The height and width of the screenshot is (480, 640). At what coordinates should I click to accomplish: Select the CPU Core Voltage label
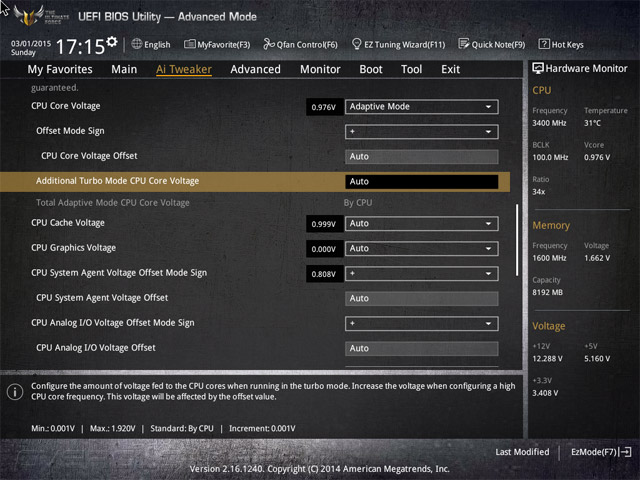65,106
